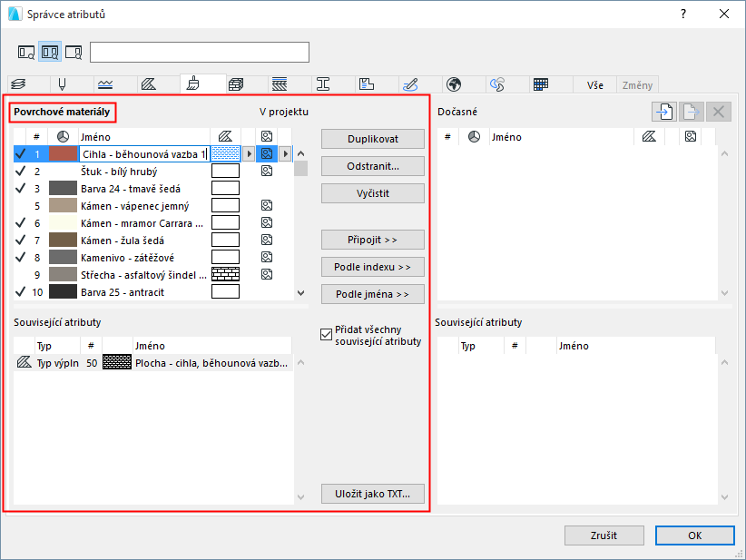The image size is (746, 560).
Task: Click the help question mark in title bar
Action: click(683, 14)
